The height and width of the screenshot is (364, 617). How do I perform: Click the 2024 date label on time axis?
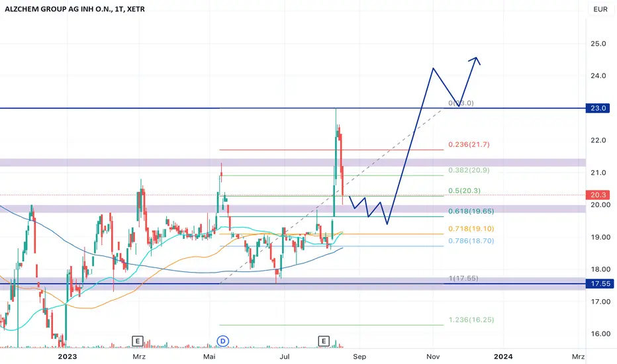click(503, 357)
